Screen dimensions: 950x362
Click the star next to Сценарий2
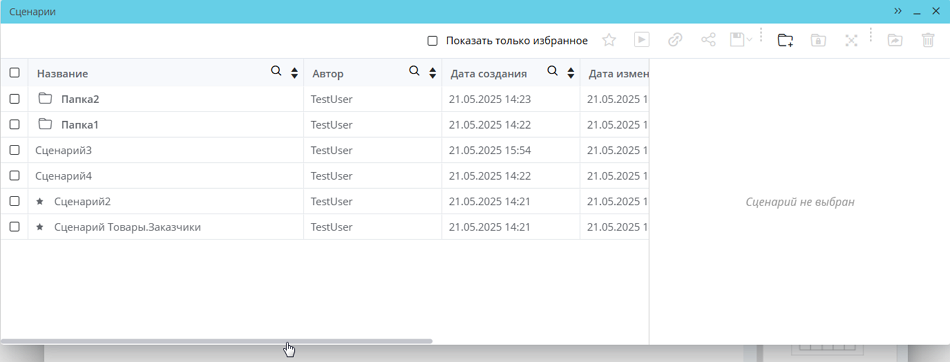click(40, 201)
